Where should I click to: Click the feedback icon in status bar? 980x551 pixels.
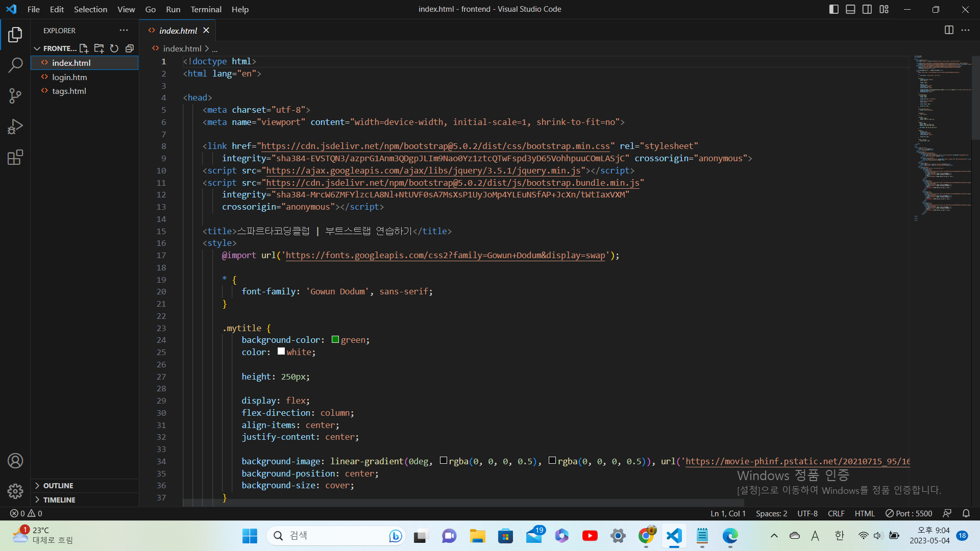coord(947,513)
